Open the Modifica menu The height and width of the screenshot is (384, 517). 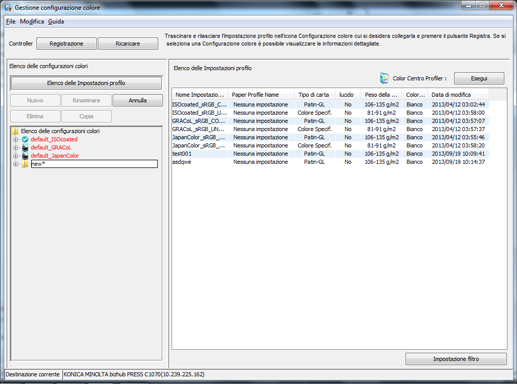(x=32, y=22)
